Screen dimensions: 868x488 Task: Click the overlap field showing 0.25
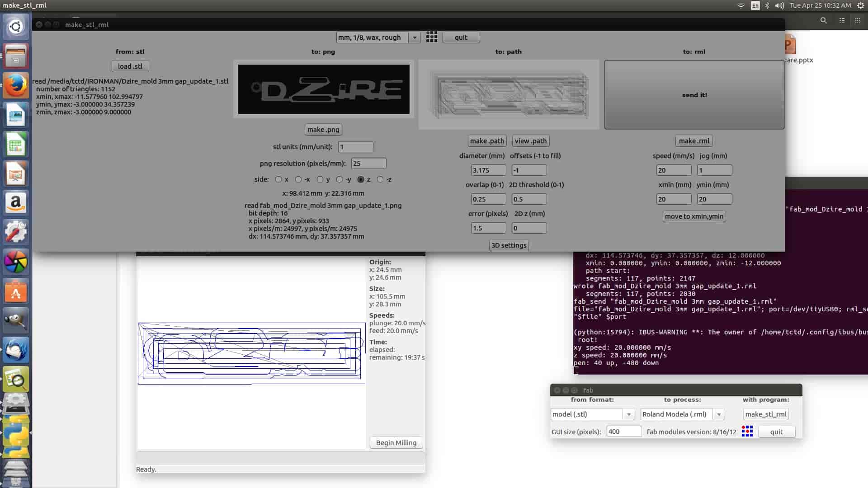click(x=489, y=199)
